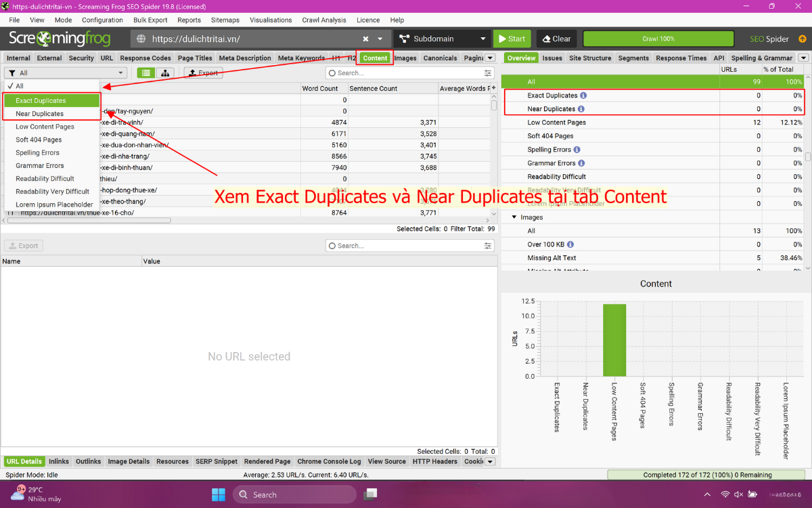Click the orange upload arrow icon
The image size is (812, 508).
[x=803, y=39]
